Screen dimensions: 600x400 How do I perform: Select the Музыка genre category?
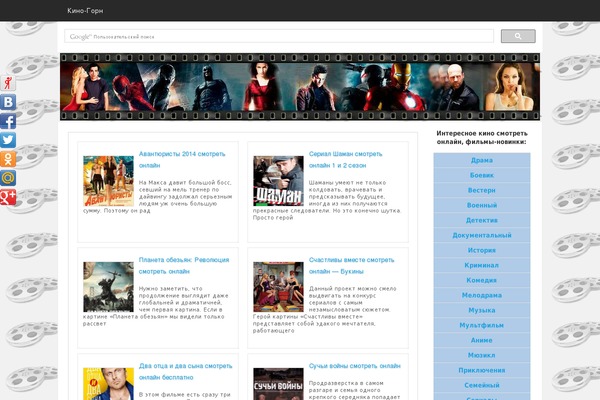click(482, 310)
